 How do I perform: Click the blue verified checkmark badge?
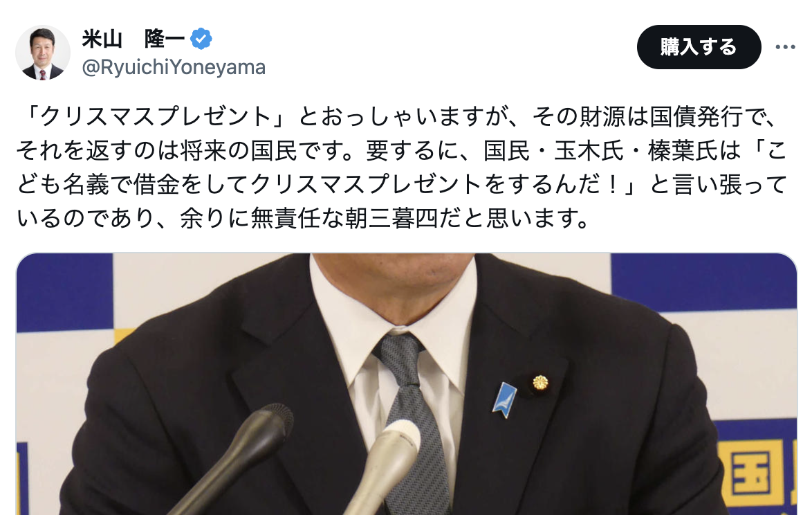click(201, 39)
